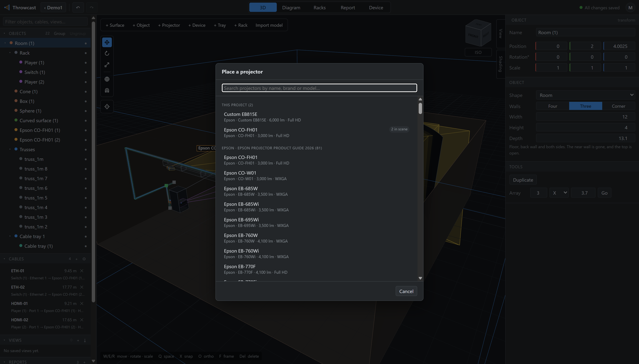Collapse the Rack tree node
The height and width of the screenshot is (364, 639).
coord(10,53)
